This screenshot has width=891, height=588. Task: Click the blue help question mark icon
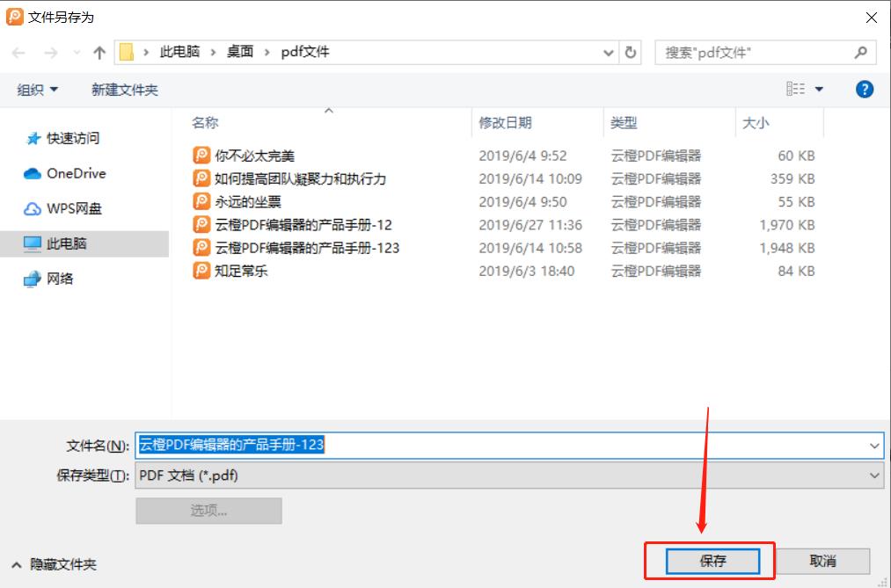tap(865, 89)
